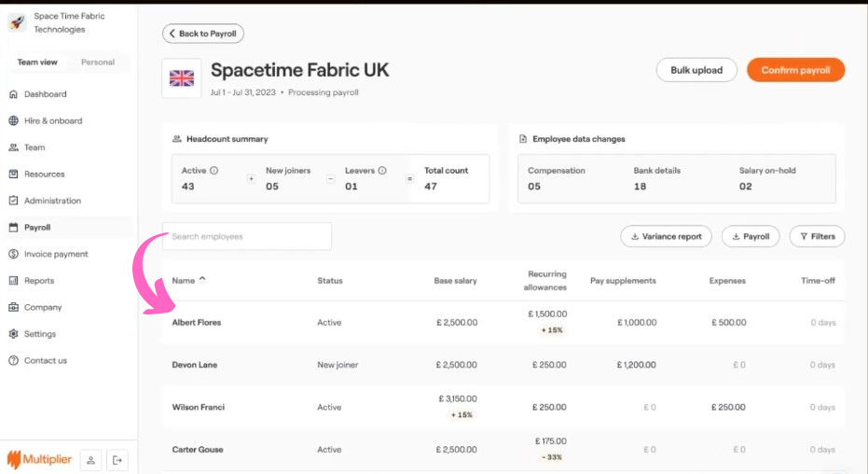Click the rocket company logo icon
868x474 pixels.
pyautogui.click(x=17, y=22)
